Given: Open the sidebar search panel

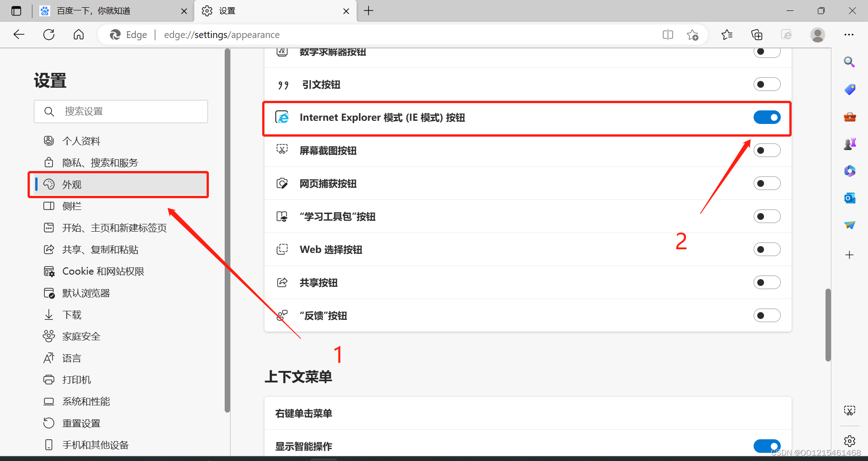Looking at the screenshot, I should coord(849,62).
